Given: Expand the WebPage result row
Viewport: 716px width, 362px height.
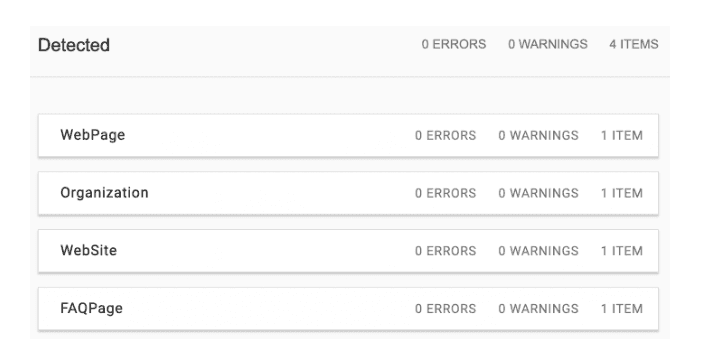Looking at the screenshot, I should [x=348, y=136].
